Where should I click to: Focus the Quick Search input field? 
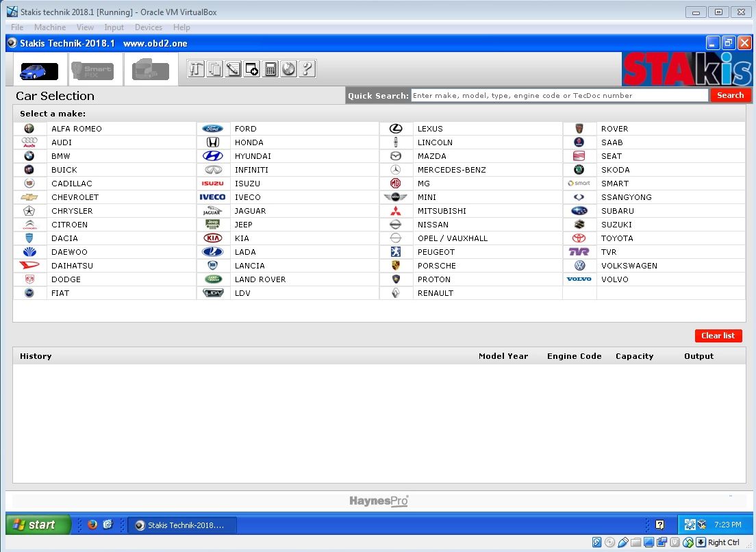pyautogui.click(x=559, y=96)
